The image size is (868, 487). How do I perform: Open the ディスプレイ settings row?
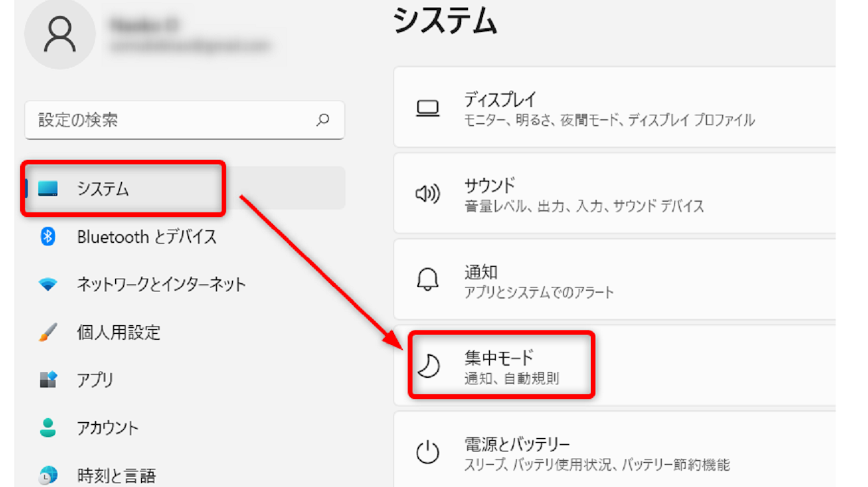tap(609, 108)
